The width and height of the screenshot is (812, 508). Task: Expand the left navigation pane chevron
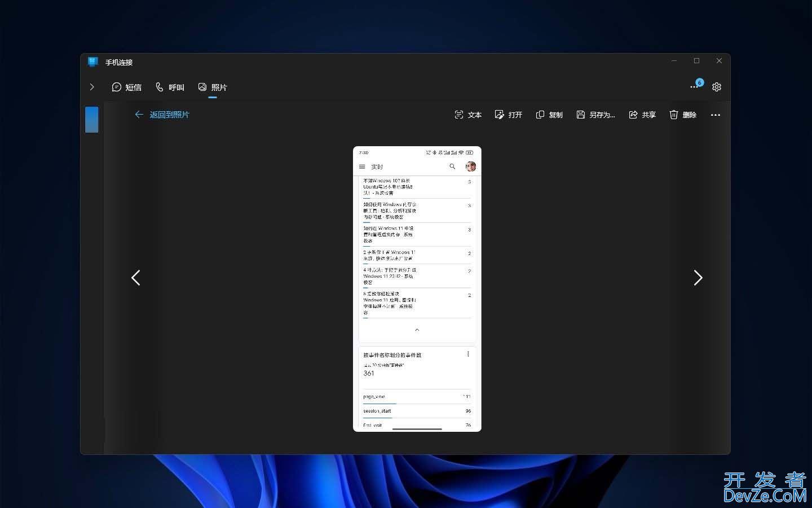pyautogui.click(x=92, y=87)
